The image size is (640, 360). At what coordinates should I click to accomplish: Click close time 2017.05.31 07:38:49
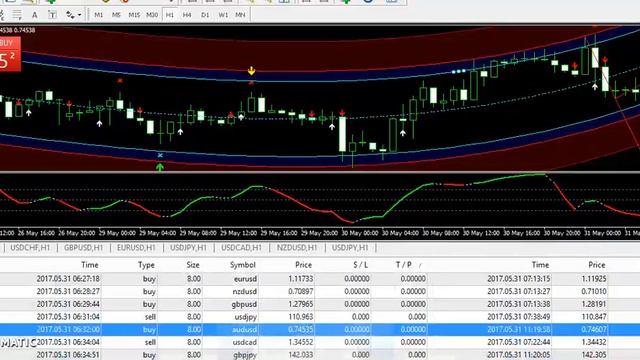pyautogui.click(x=518, y=317)
